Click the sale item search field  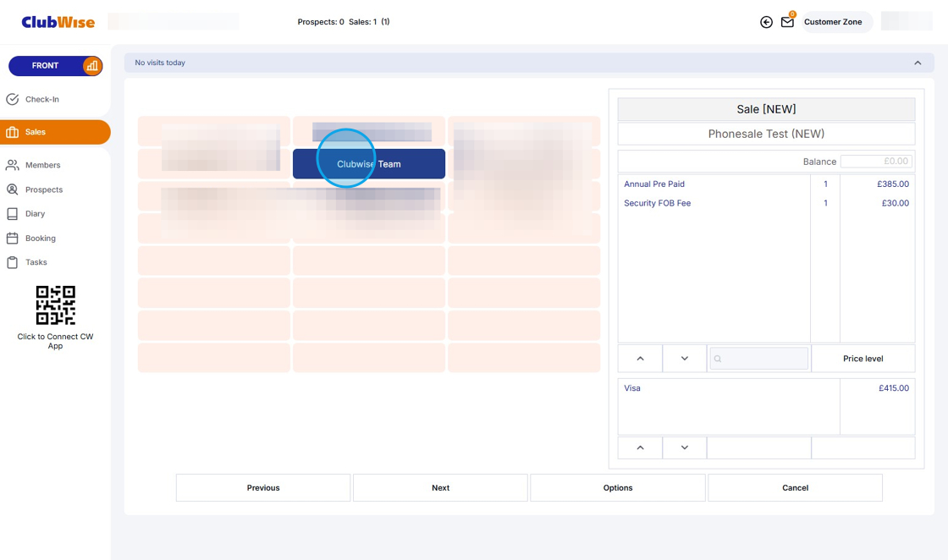[758, 358]
